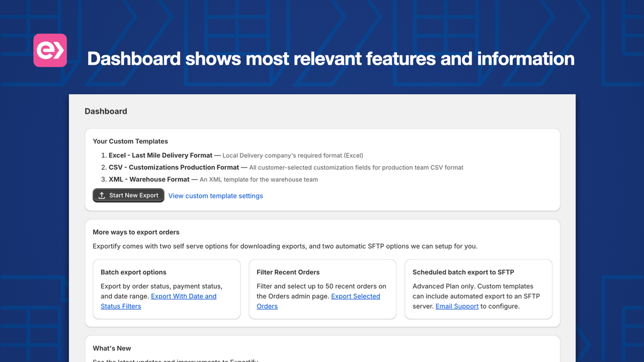Screen dimensions: 644x362
Task: Click the Local Delivery company's required format description
Action: (293, 156)
